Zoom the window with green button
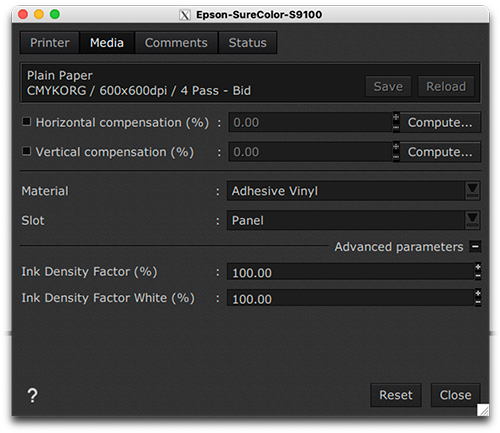 click(x=55, y=14)
